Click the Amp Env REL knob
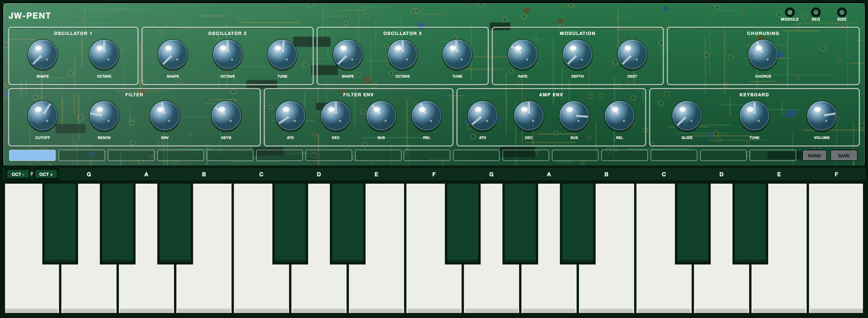The image size is (868, 318). point(620,116)
